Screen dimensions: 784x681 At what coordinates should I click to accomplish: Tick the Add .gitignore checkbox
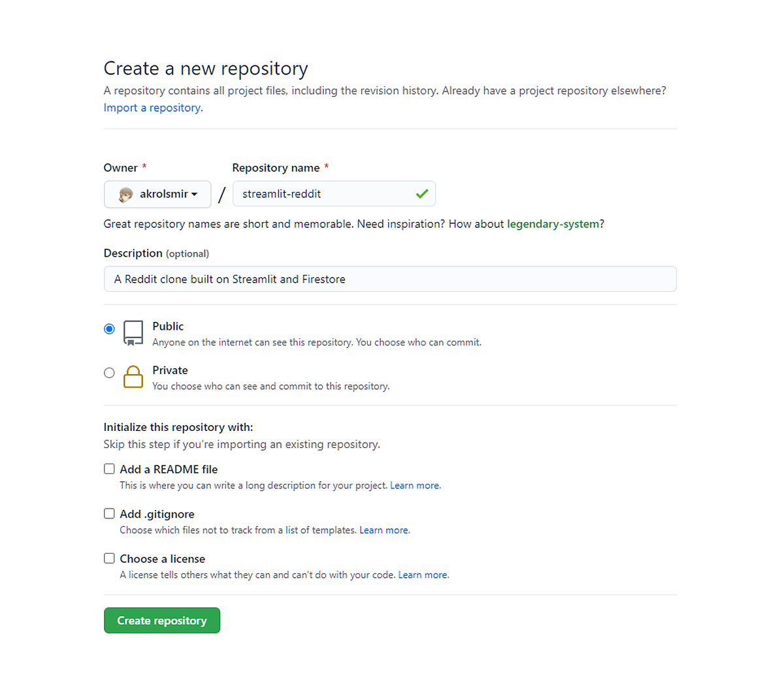point(109,514)
